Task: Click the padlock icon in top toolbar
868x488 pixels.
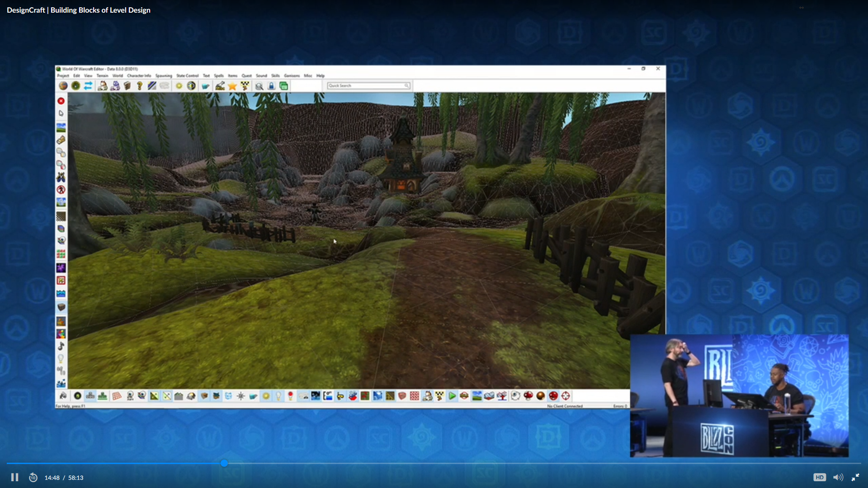Action: click(x=271, y=86)
